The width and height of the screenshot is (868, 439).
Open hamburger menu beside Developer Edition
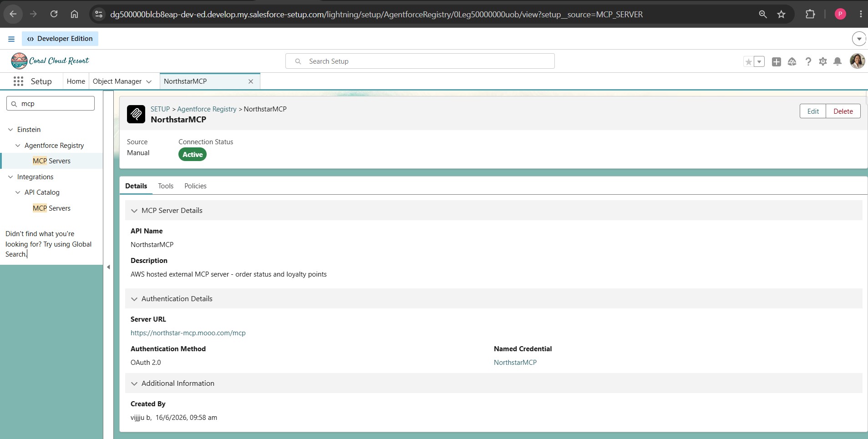[x=11, y=39]
